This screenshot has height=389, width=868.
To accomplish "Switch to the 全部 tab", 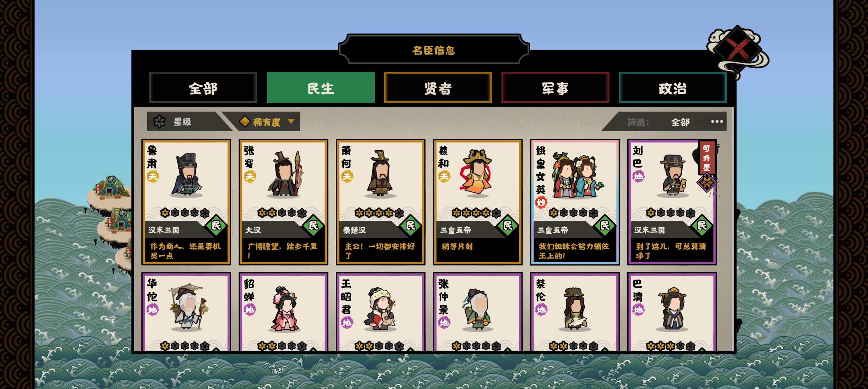I will pyautogui.click(x=203, y=88).
